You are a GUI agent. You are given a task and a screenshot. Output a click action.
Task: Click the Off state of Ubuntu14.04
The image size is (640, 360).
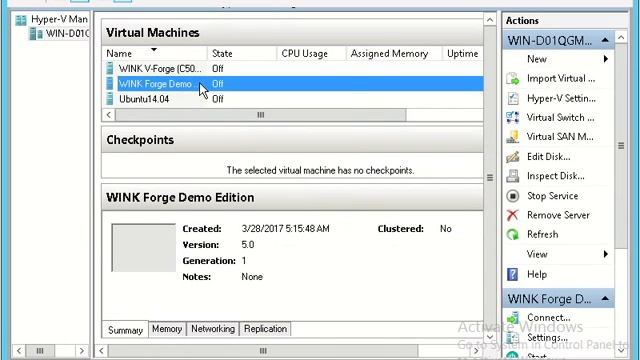click(x=218, y=99)
